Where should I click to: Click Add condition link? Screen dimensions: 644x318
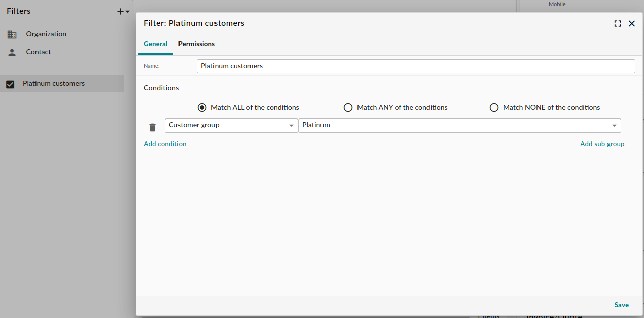pyautogui.click(x=165, y=144)
